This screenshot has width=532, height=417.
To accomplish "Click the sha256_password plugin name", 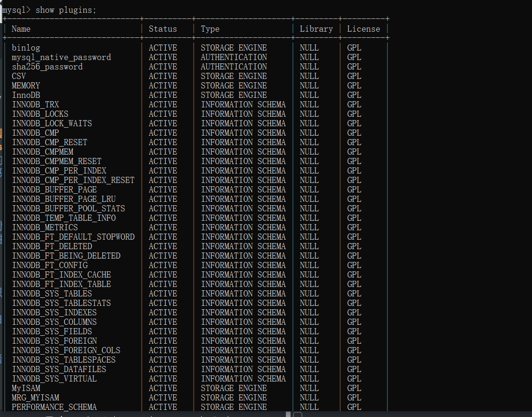I will pyautogui.click(x=47, y=67).
